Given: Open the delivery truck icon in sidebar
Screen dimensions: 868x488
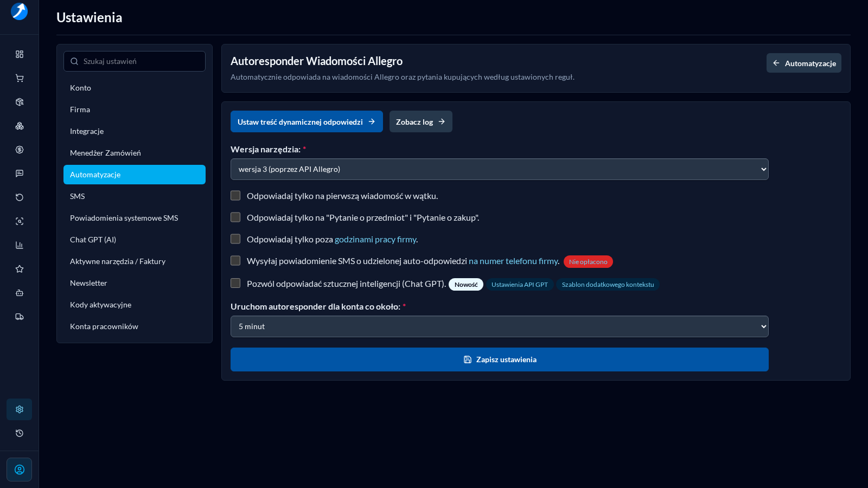Looking at the screenshot, I should 20,317.
